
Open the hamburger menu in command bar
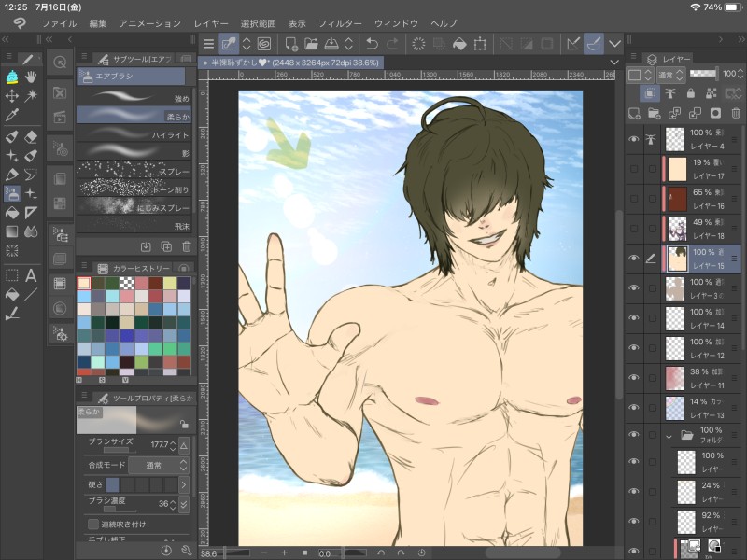click(208, 44)
